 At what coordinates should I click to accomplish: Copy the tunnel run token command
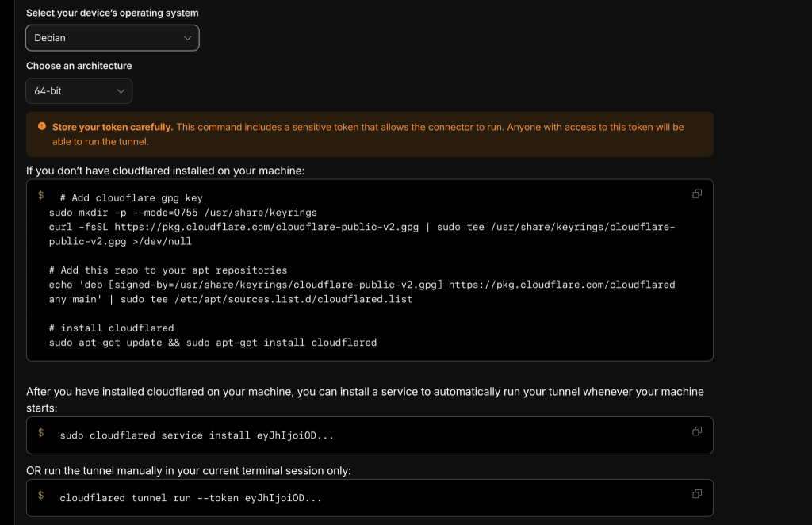(697, 494)
